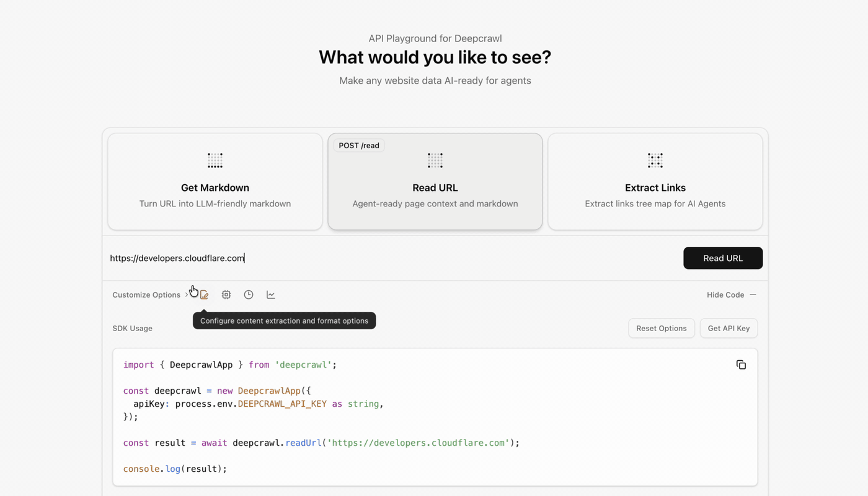Click the readUrl code line
868x496 pixels.
point(322,443)
